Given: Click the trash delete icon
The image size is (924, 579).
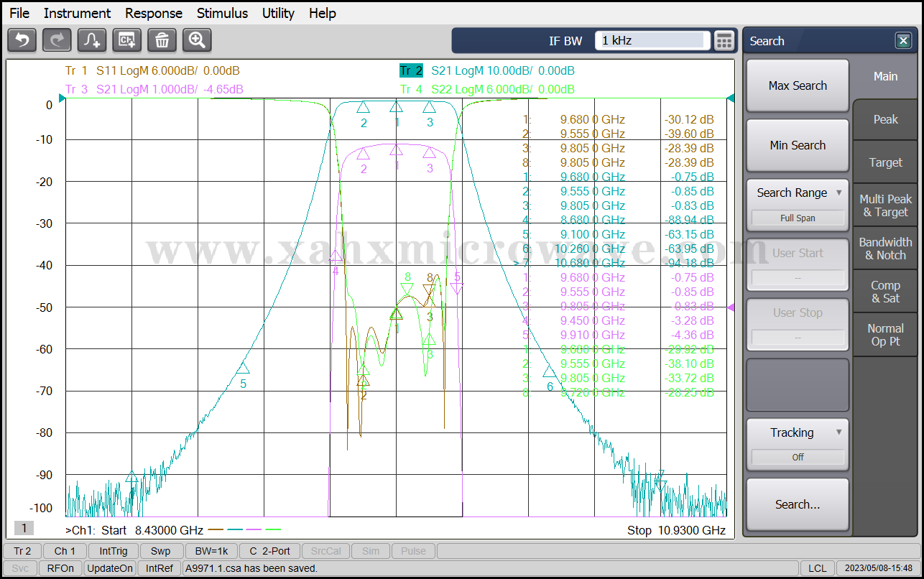Looking at the screenshot, I should pos(162,40).
